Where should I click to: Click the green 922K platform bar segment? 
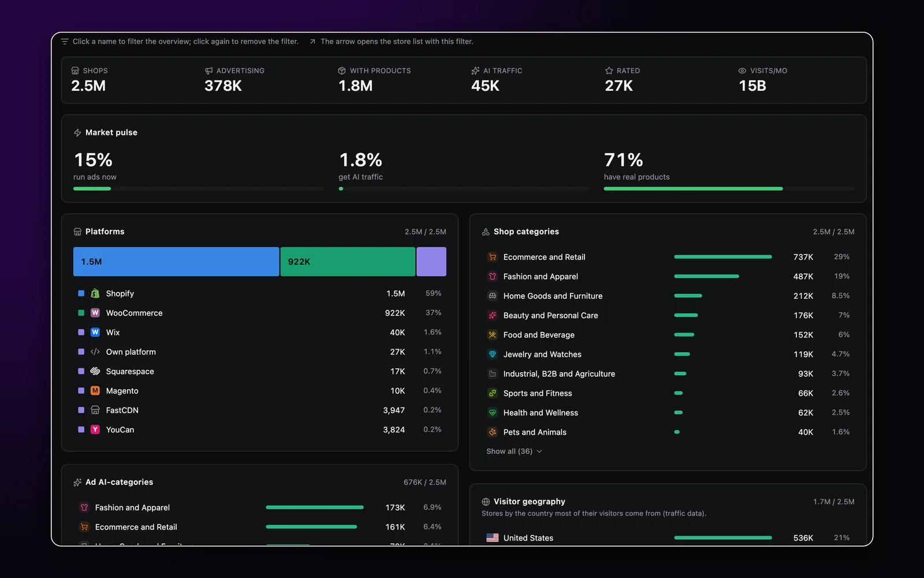click(x=348, y=262)
